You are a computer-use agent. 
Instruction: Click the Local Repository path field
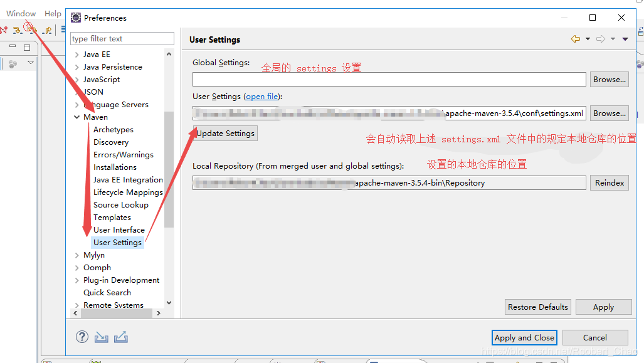pos(389,182)
